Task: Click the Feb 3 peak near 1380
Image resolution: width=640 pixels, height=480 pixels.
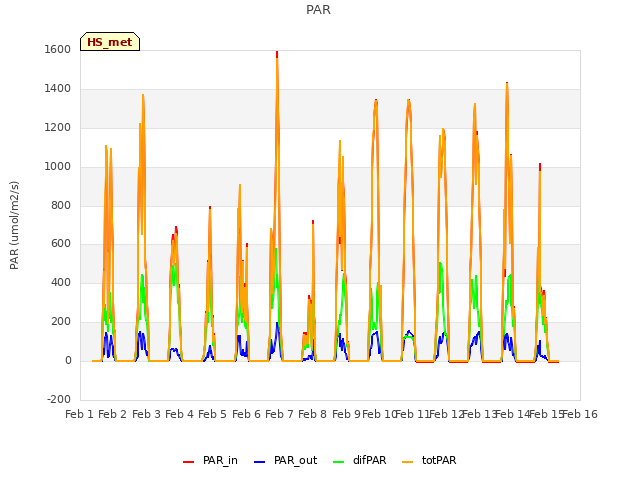Action: (x=143, y=96)
